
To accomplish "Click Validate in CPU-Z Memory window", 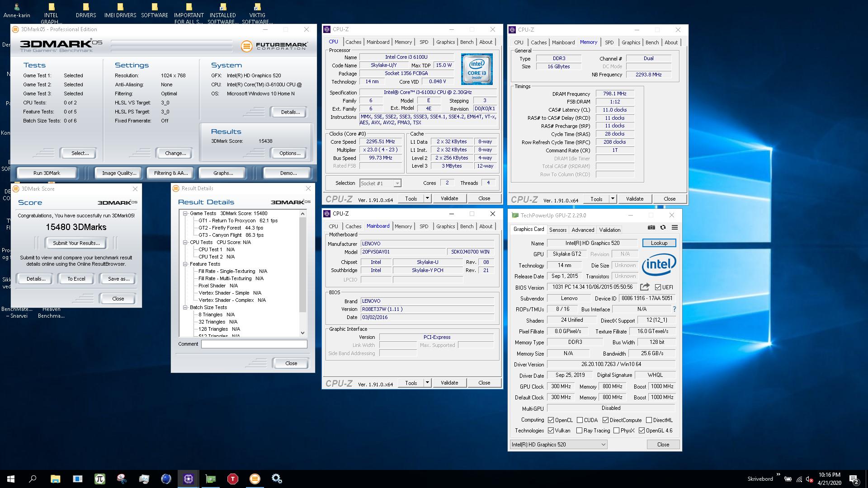I will coord(634,199).
